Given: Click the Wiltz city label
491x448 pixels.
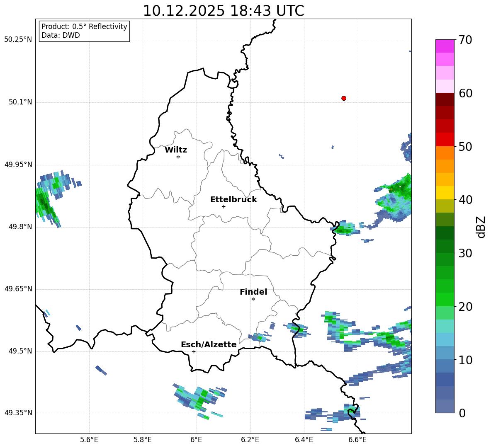Looking at the screenshot, I should [176, 150].
